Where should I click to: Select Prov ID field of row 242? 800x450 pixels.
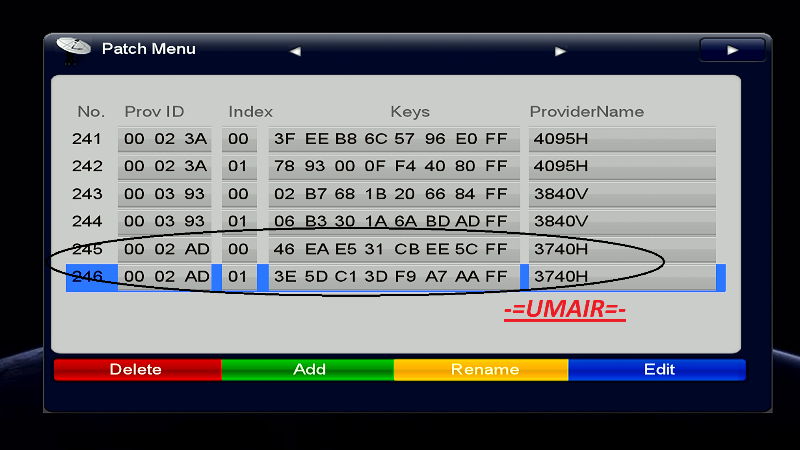click(164, 167)
